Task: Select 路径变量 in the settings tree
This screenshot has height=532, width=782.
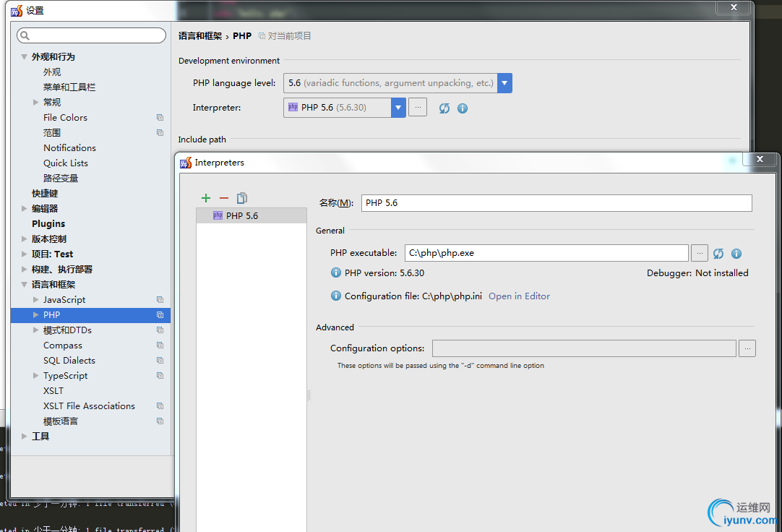Action: (x=60, y=178)
